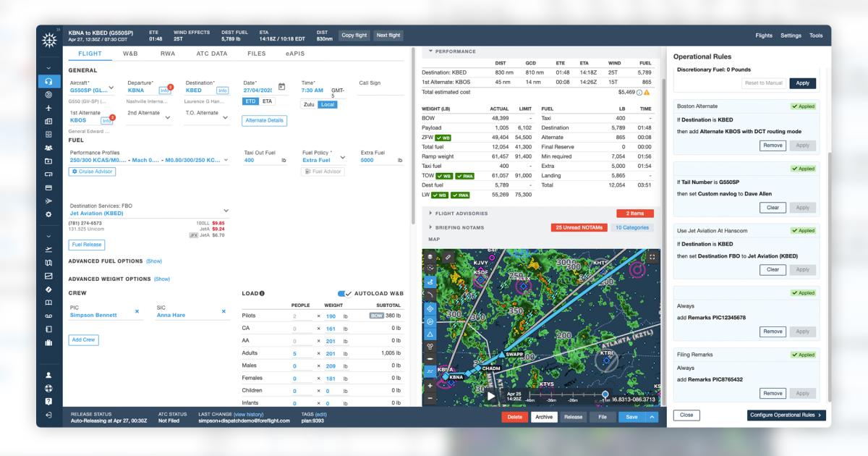Click the voicemail sidebar icon
868x456 pixels.
pyautogui.click(x=48, y=316)
